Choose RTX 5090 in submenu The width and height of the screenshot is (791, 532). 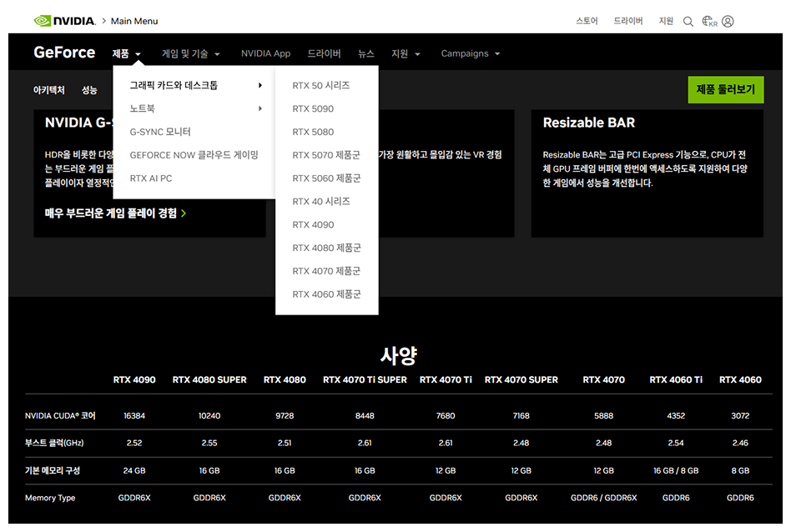point(313,108)
